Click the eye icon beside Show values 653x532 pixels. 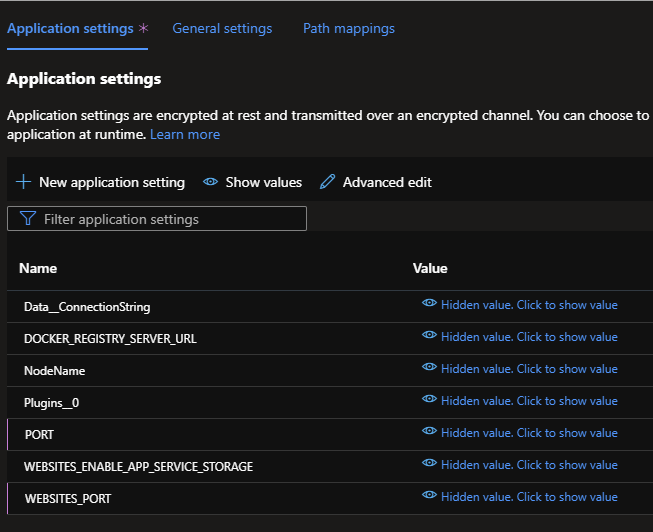click(210, 182)
